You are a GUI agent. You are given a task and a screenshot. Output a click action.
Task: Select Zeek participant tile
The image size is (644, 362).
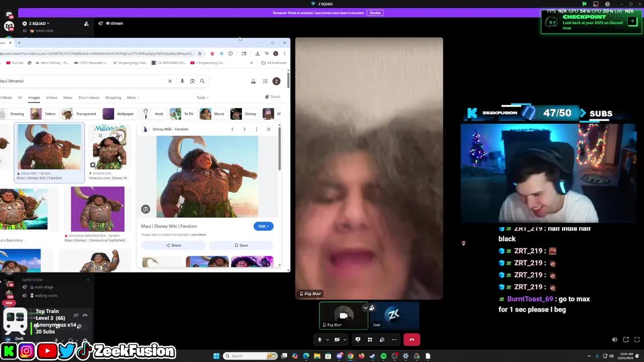tap(394, 316)
